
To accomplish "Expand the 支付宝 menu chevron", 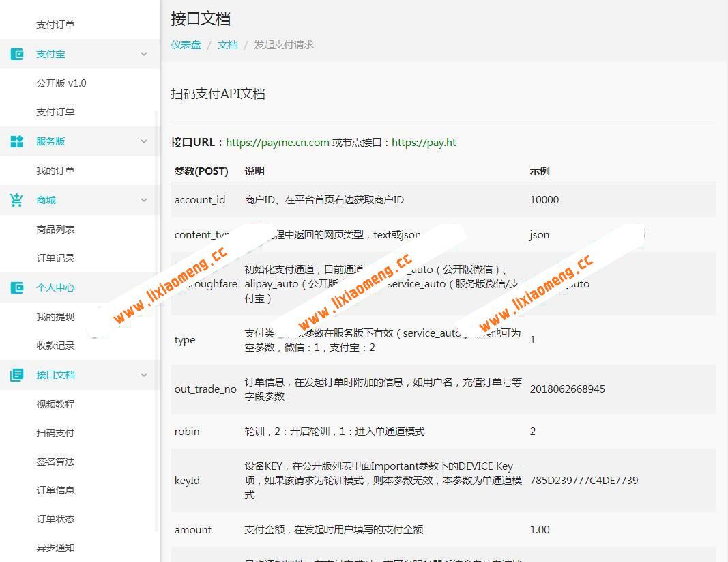I will pyautogui.click(x=143, y=53).
